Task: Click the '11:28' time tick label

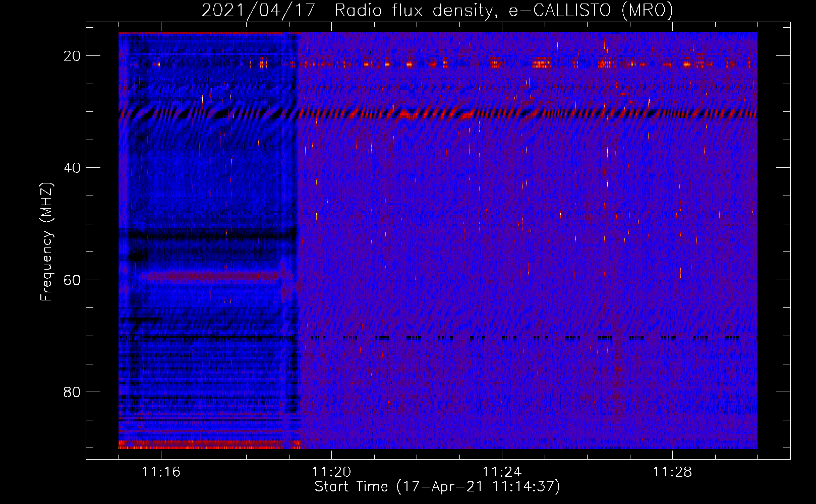Action: click(x=672, y=472)
